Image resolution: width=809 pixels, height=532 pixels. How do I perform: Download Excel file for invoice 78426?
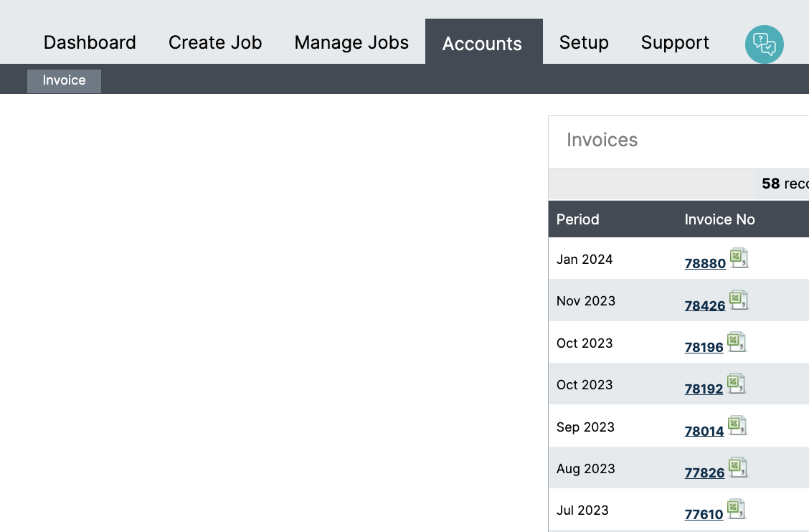click(x=739, y=300)
